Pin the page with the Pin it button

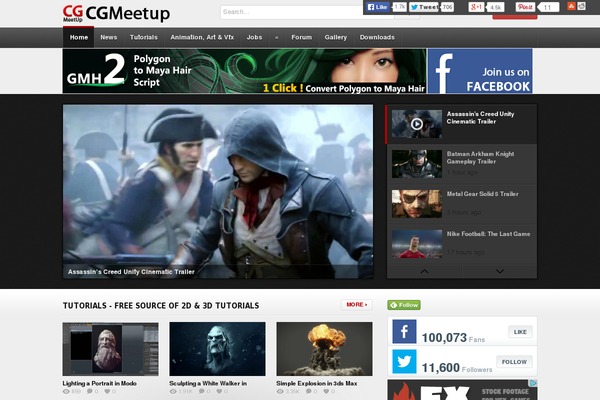pos(525,7)
